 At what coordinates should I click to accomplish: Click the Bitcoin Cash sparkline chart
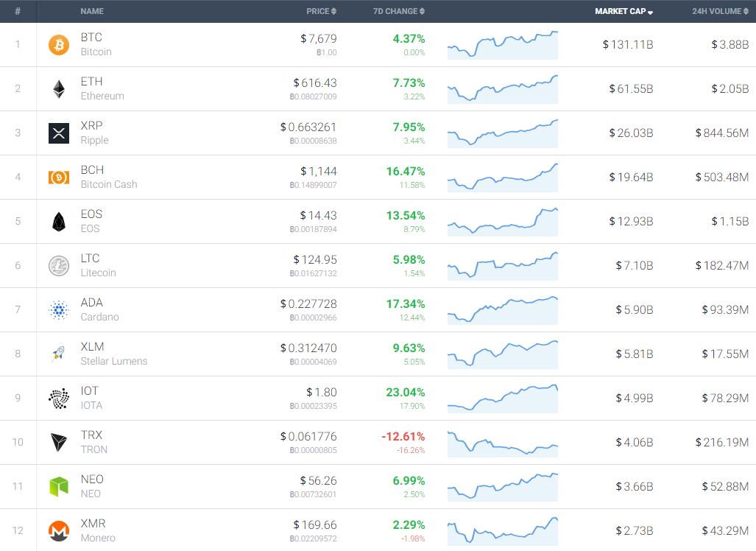pyautogui.click(x=502, y=178)
